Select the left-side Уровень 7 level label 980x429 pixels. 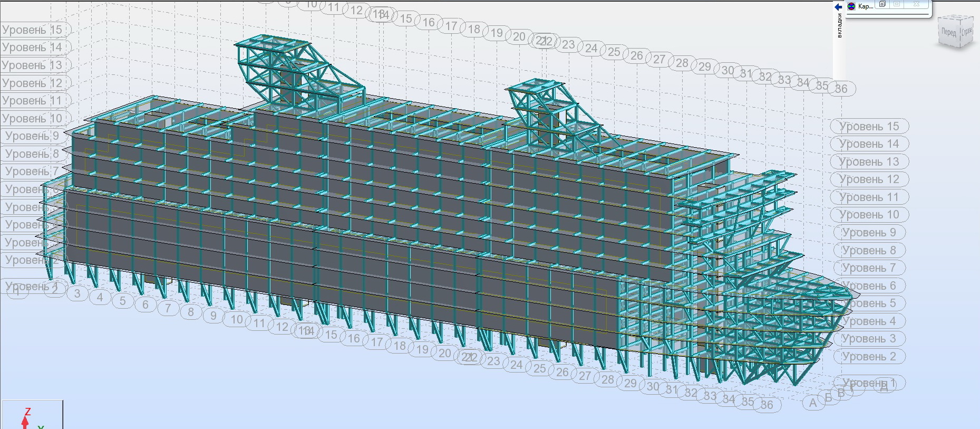coord(32,171)
